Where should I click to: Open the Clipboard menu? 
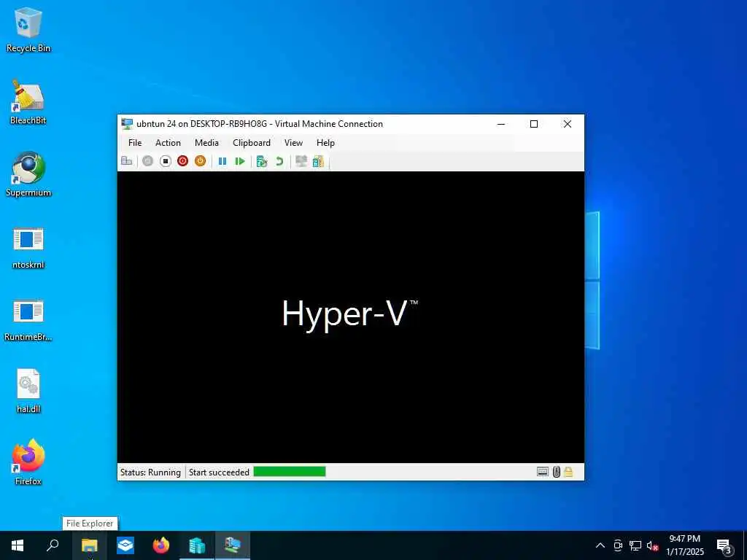point(252,143)
